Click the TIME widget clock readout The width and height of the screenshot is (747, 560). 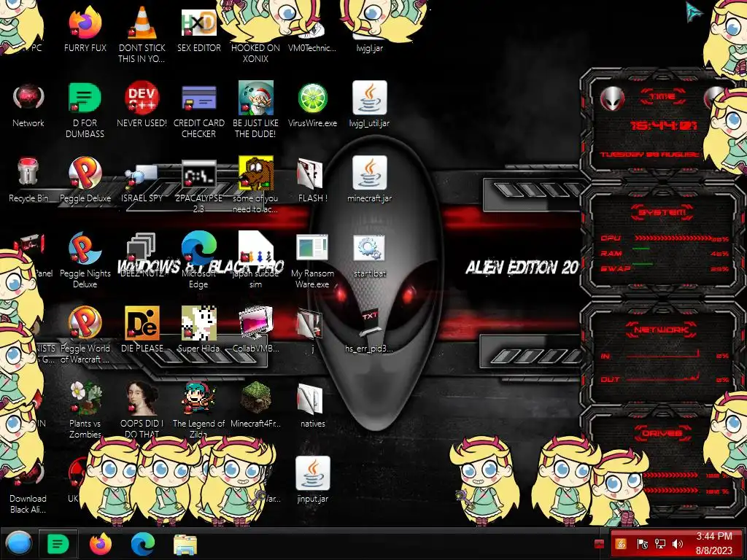[x=663, y=125]
